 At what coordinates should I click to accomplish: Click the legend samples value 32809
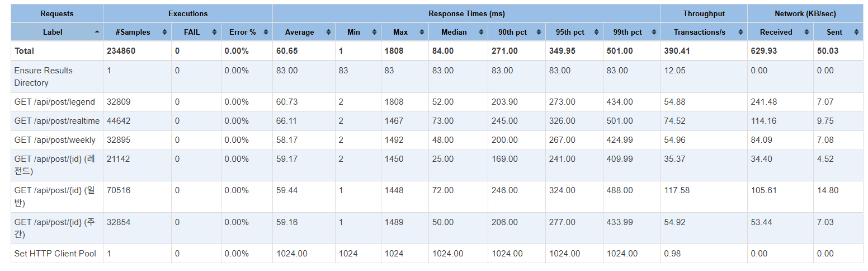click(x=118, y=102)
